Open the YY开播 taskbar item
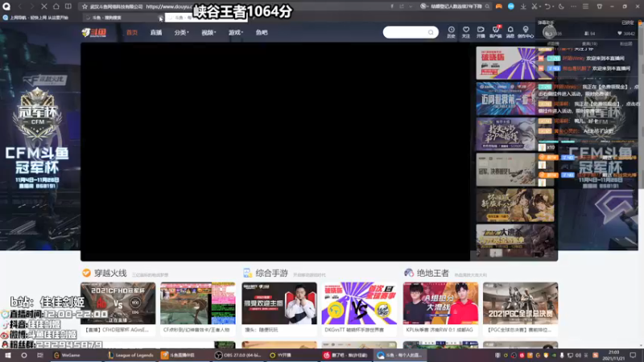 (x=280, y=356)
